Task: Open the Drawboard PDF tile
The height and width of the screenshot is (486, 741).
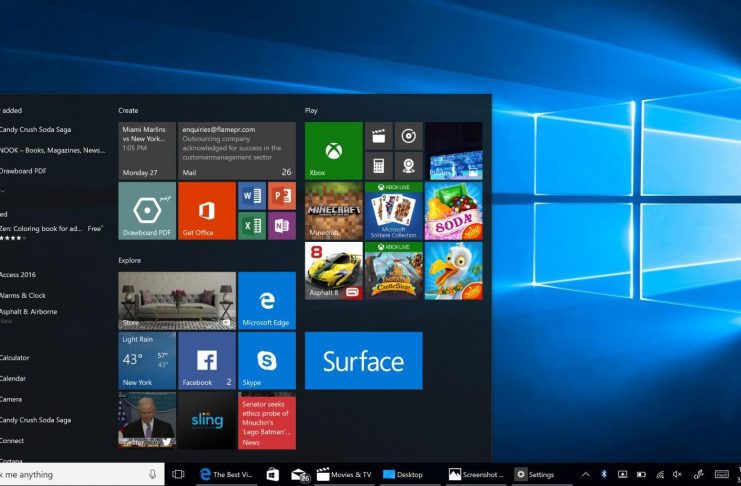Action: 147,211
